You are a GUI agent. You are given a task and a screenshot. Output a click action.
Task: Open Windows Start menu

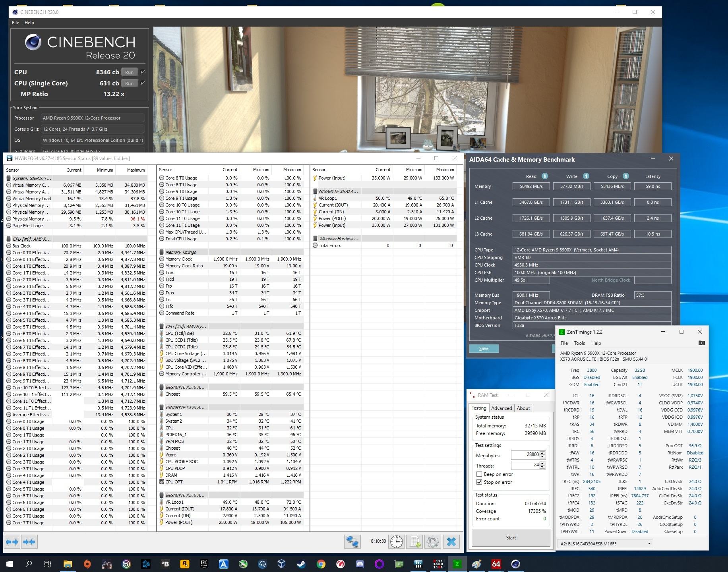coord(10,564)
